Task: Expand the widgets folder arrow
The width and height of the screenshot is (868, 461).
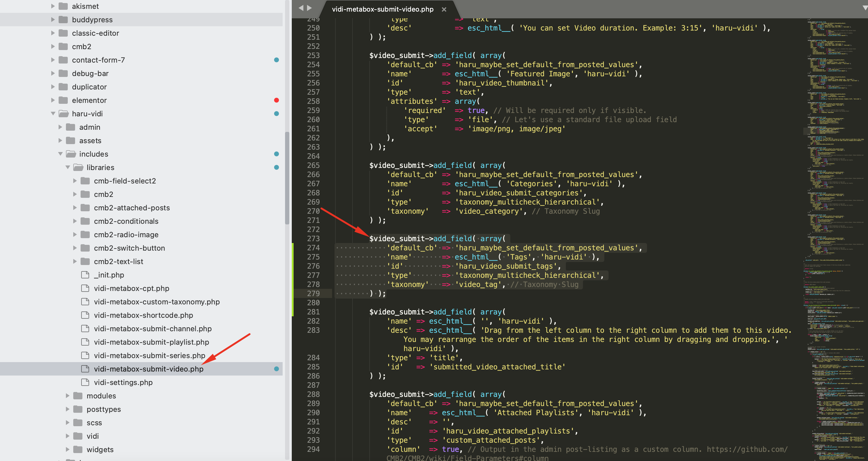Action: coord(67,449)
